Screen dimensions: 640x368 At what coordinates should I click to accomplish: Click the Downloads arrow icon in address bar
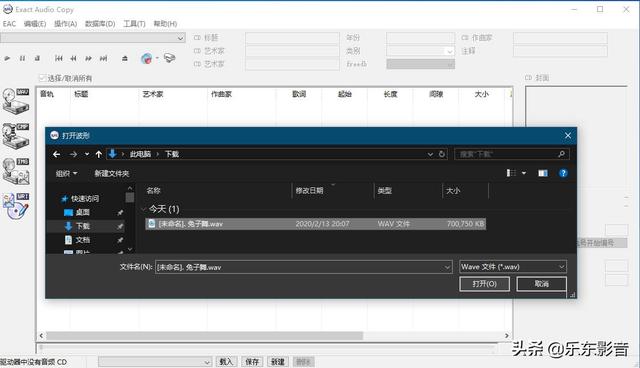(x=112, y=154)
